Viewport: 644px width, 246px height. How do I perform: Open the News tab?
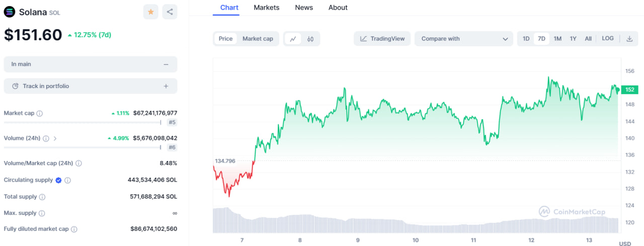(x=304, y=8)
